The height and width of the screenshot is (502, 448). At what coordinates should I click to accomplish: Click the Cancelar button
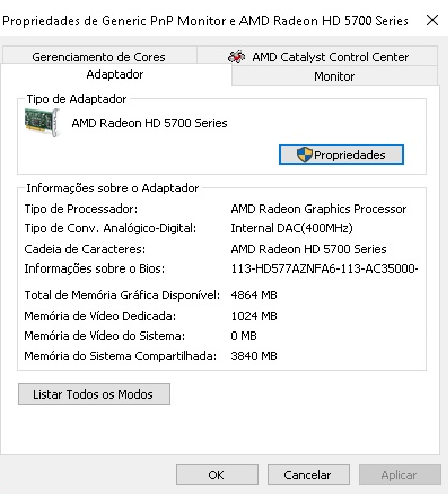coord(309,475)
